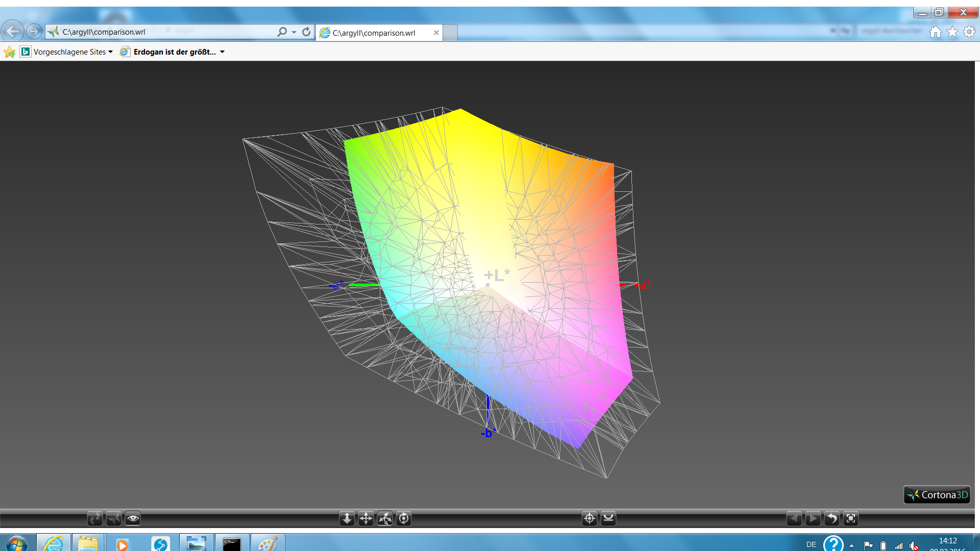
Task: Open a new blank browser tab
Action: [x=450, y=33]
